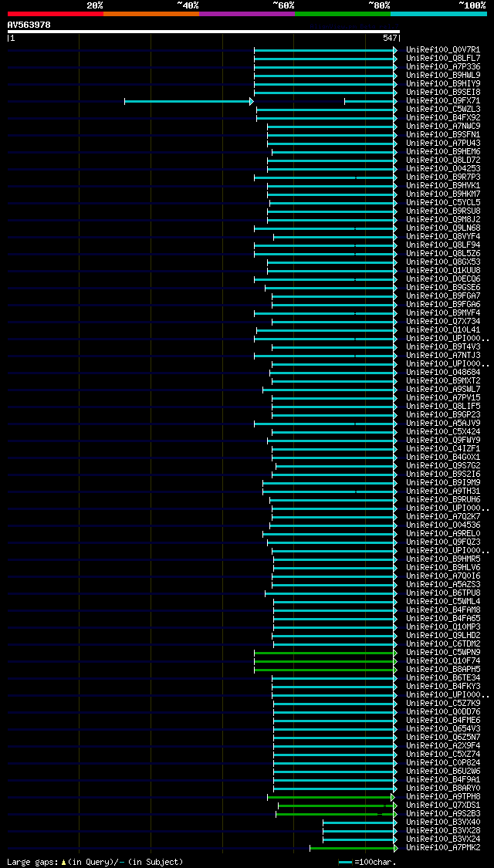Click the query end position 547
The height and width of the screenshot is (868, 494).
point(389,39)
